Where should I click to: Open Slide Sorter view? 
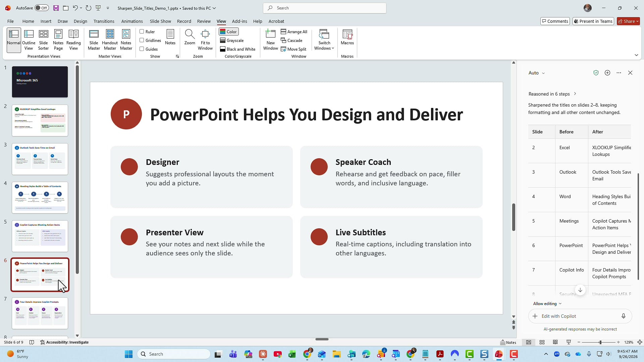[43, 40]
